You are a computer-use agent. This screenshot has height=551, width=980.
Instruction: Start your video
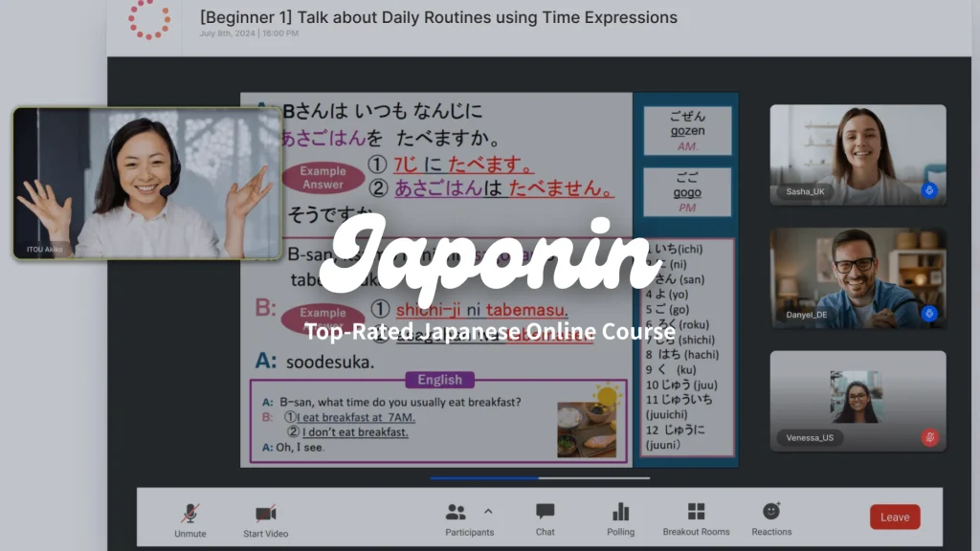tap(264, 517)
